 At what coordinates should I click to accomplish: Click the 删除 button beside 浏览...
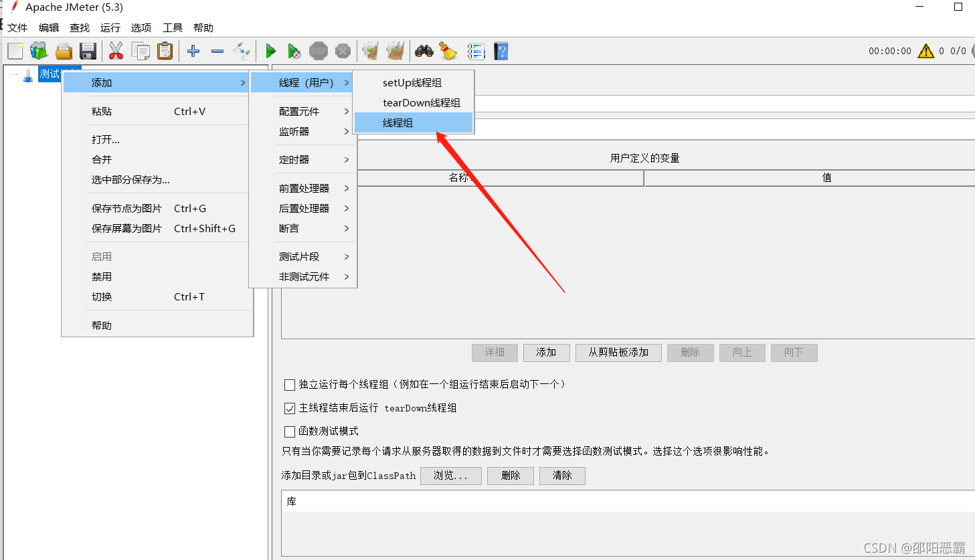point(511,476)
